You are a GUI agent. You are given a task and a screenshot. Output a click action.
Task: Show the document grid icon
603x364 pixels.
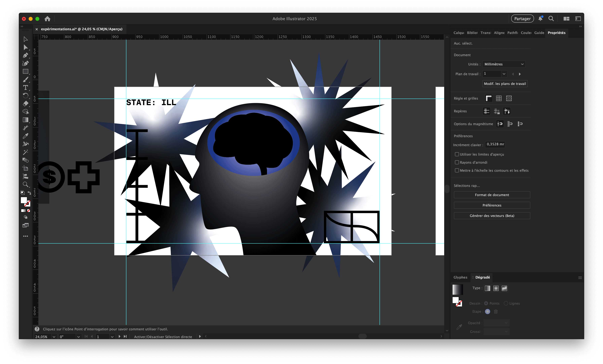pos(499,98)
